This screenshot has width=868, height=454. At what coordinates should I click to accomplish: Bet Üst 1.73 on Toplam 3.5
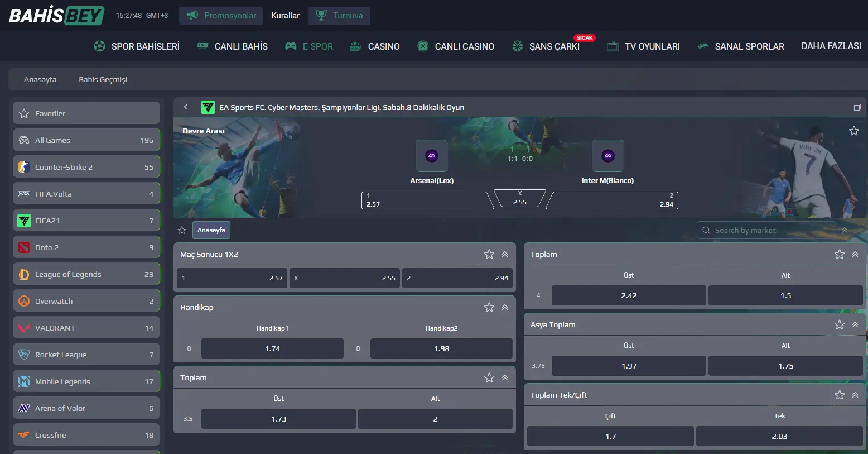point(278,419)
